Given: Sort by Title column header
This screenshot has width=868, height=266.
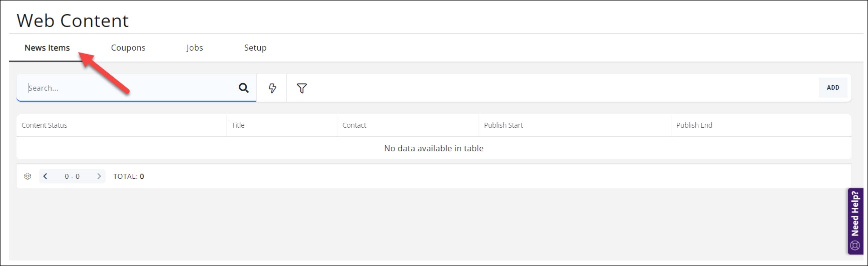Looking at the screenshot, I should coord(238,125).
